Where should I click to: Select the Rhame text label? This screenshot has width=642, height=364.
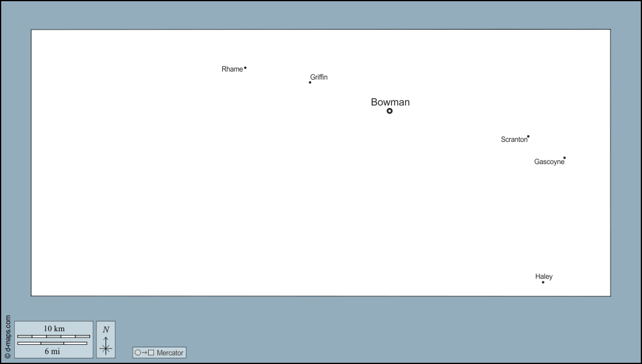click(x=232, y=69)
